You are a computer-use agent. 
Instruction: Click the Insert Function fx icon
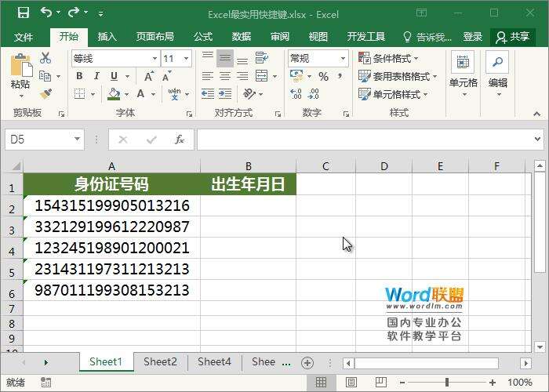point(180,140)
